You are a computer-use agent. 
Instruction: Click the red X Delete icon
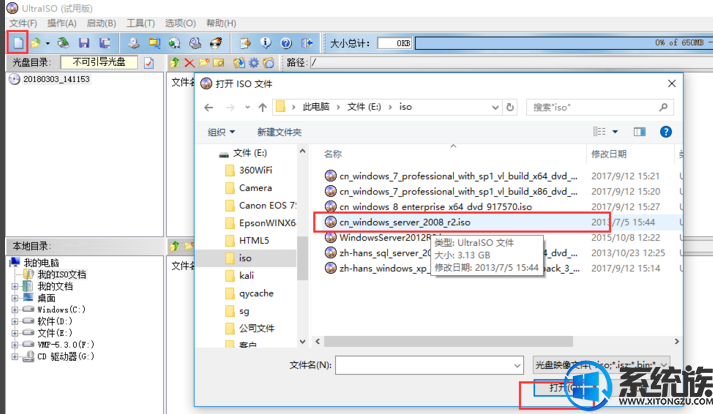190,63
